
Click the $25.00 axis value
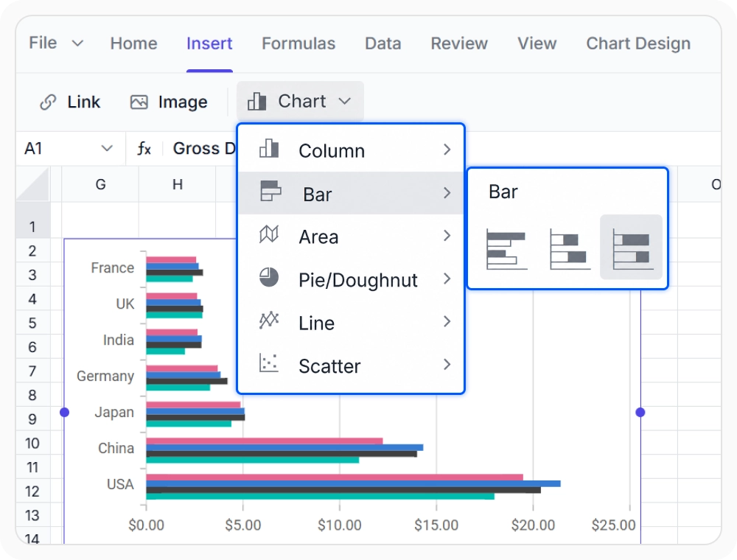point(613,525)
